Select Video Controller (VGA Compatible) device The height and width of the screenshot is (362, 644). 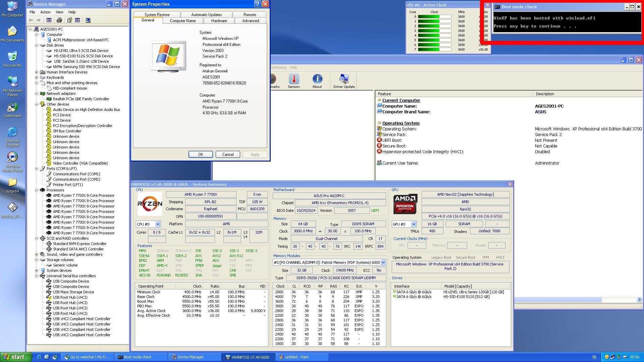[80, 163]
